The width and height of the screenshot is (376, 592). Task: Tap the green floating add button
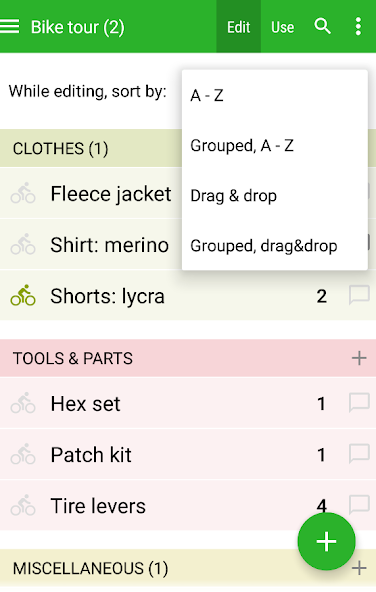click(x=327, y=541)
